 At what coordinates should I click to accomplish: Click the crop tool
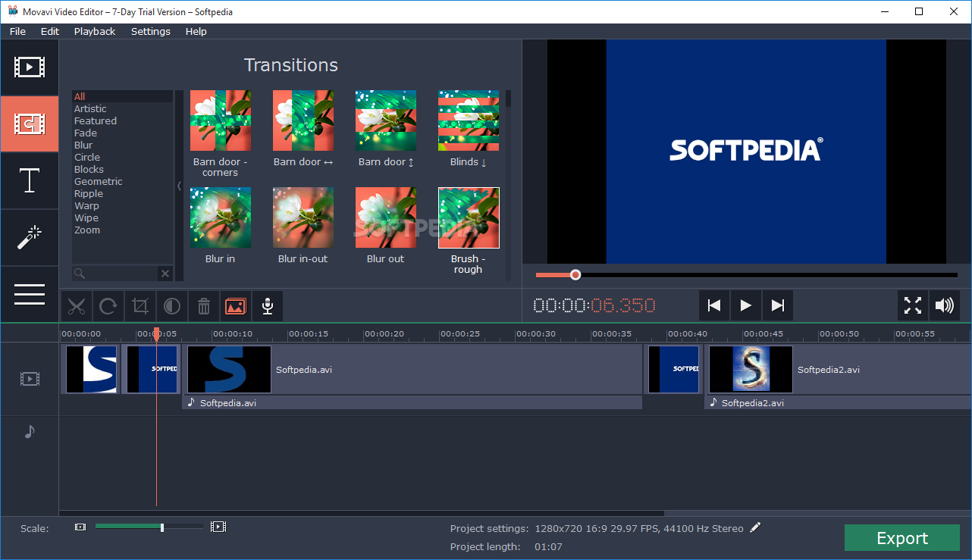pos(140,306)
